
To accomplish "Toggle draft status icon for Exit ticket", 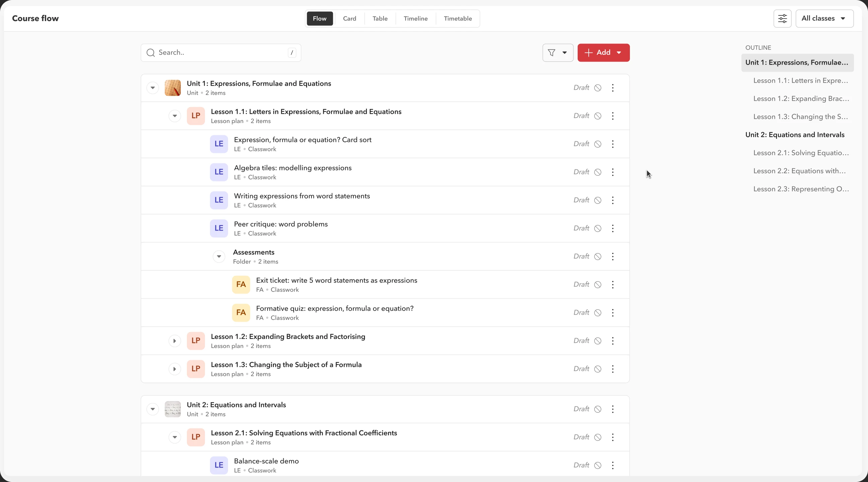I will tap(597, 285).
